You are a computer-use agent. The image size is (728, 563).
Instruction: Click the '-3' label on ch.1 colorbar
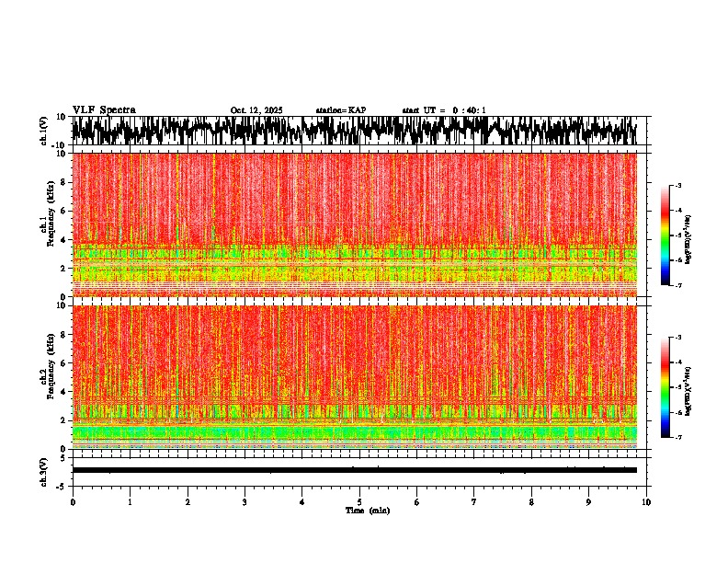pos(677,185)
